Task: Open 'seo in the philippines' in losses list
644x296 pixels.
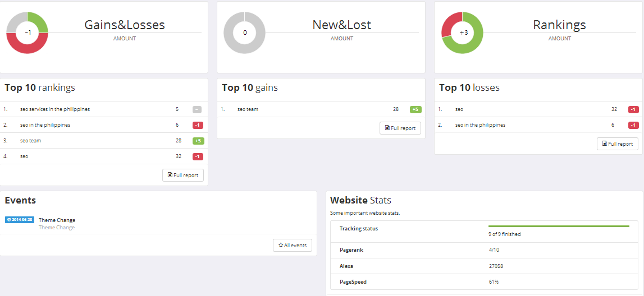Action: point(480,125)
